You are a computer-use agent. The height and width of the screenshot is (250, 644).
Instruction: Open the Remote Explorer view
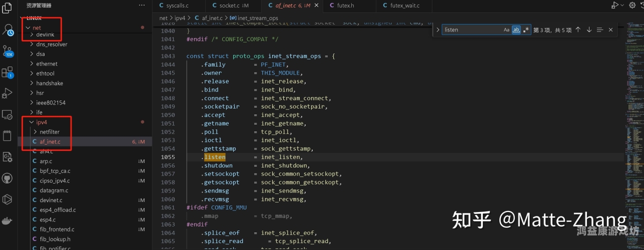point(8,114)
